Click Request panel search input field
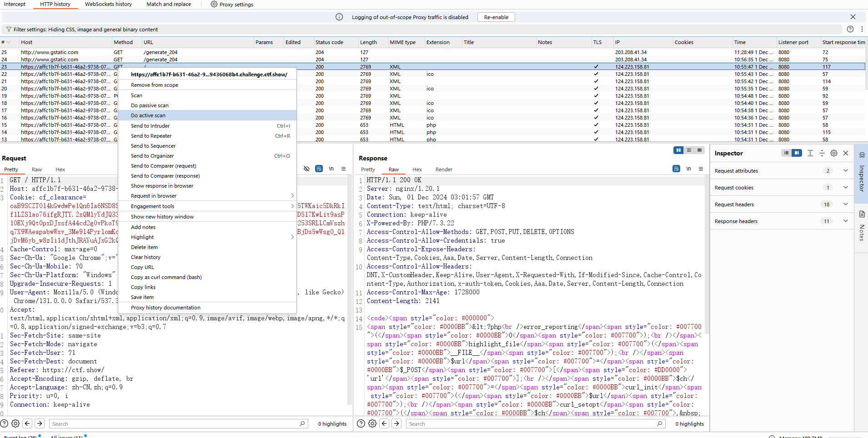 coord(178,423)
